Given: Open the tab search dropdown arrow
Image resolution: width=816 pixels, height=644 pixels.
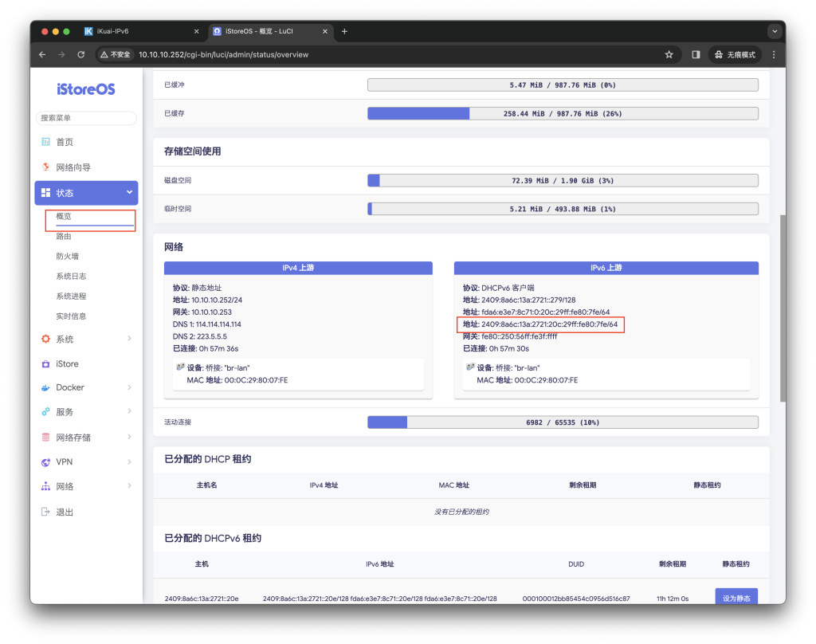Looking at the screenshot, I should pos(775,31).
